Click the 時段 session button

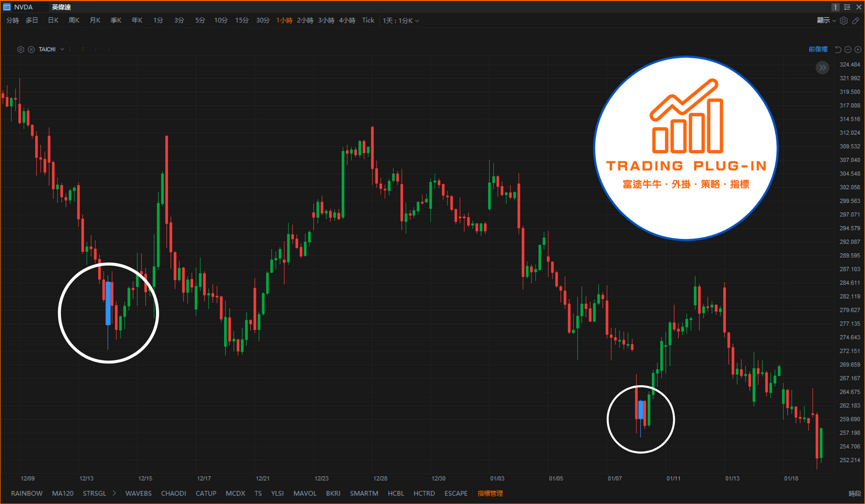click(x=854, y=493)
